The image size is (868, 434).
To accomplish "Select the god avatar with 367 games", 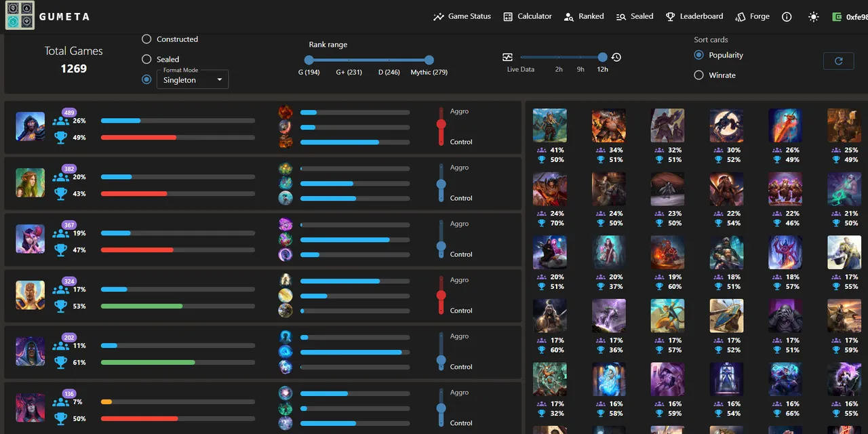I will click(31, 239).
